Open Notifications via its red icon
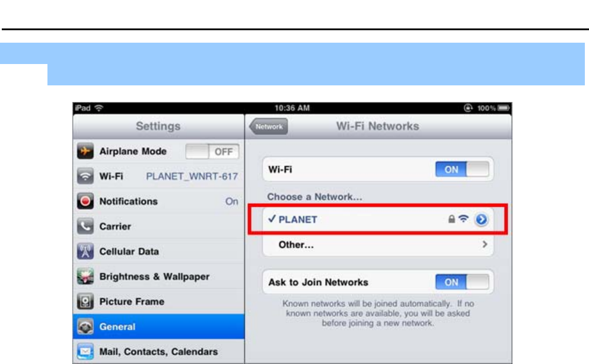This screenshot has height=364, width=589. (x=85, y=201)
